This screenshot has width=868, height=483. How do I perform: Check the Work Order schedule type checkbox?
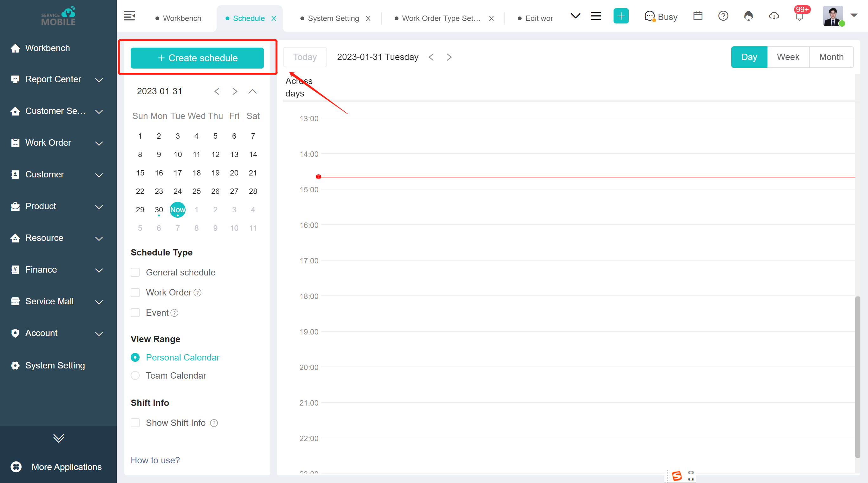pos(135,293)
